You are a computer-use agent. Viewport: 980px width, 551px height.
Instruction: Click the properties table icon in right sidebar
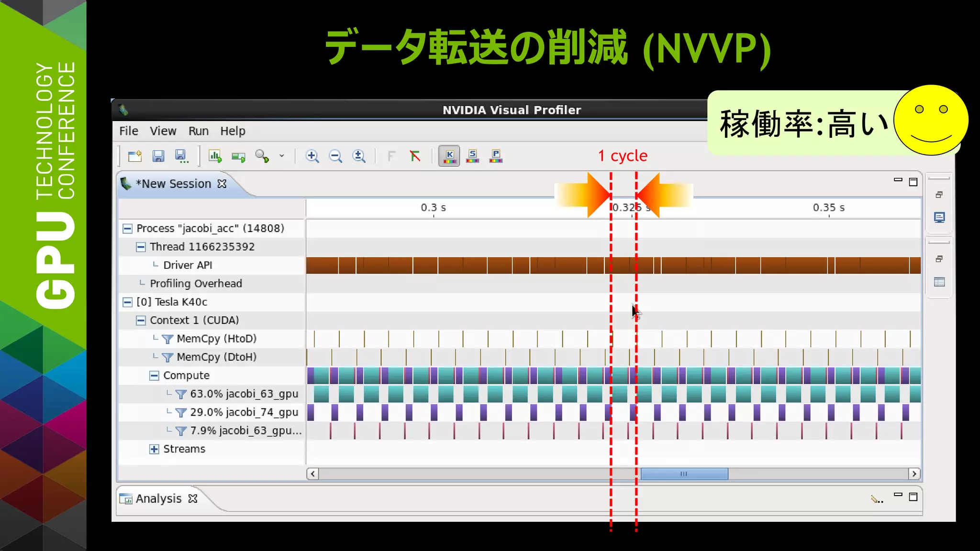click(939, 282)
